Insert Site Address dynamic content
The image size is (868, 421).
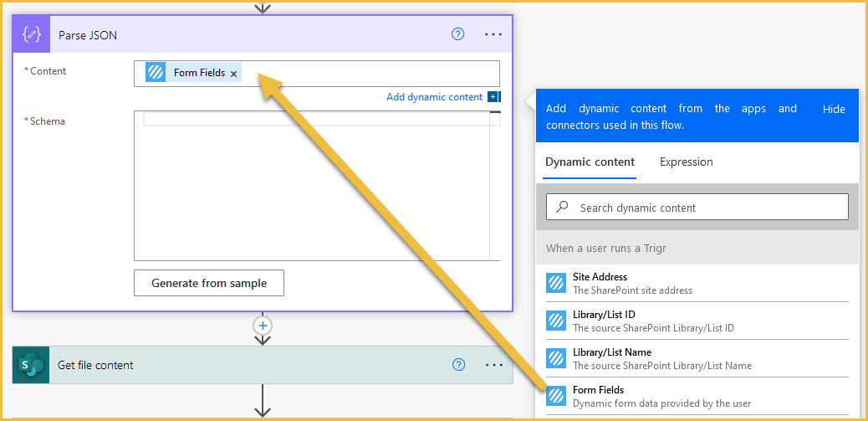pyautogui.click(x=697, y=283)
